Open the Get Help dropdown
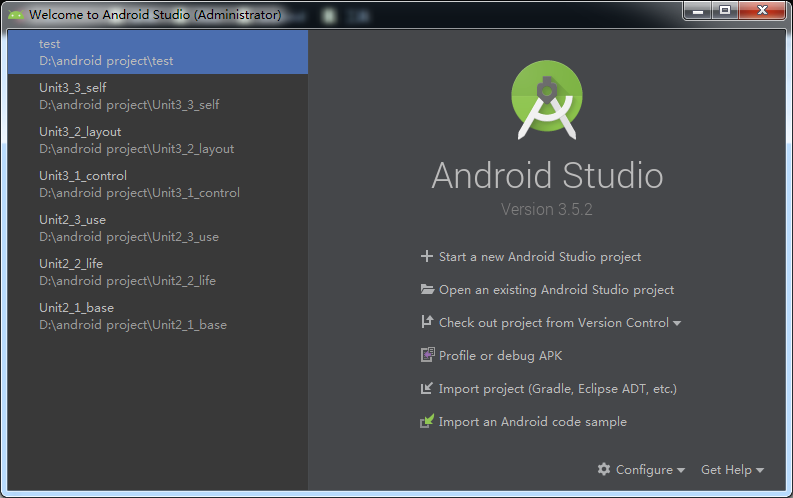This screenshot has height=498, width=793. pyautogui.click(x=732, y=470)
